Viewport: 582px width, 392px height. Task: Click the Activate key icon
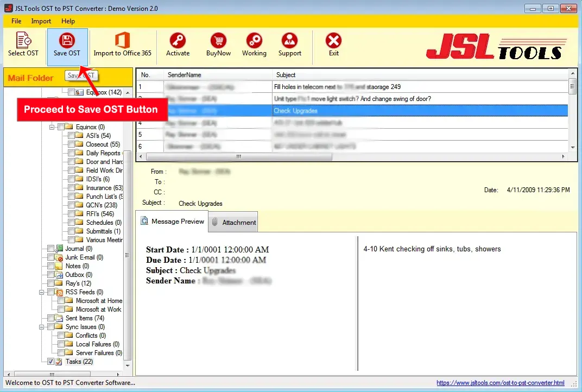point(178,45)
